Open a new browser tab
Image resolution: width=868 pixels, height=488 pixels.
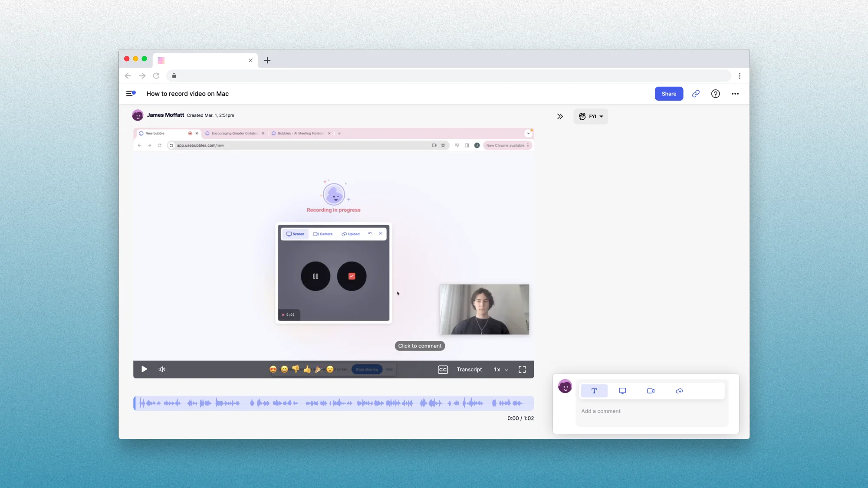[267, 60]
